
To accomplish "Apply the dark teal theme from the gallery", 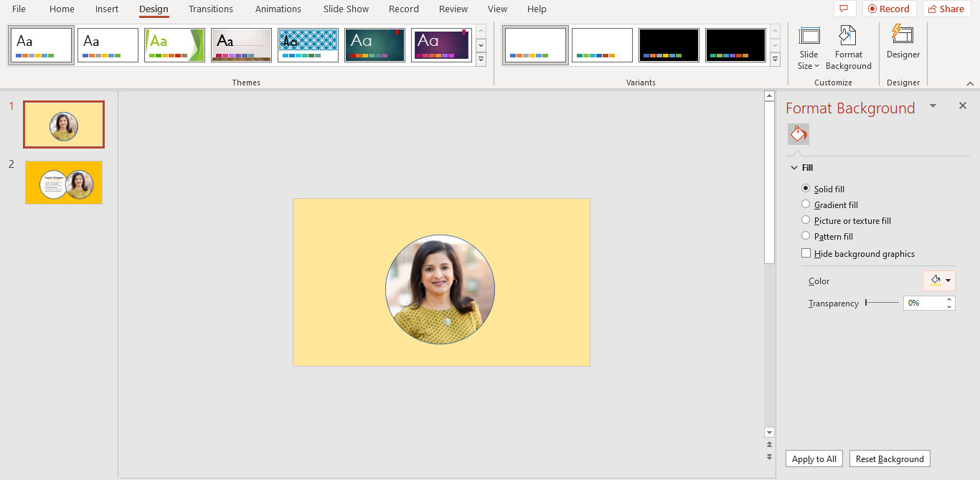I will coord(374,44).
